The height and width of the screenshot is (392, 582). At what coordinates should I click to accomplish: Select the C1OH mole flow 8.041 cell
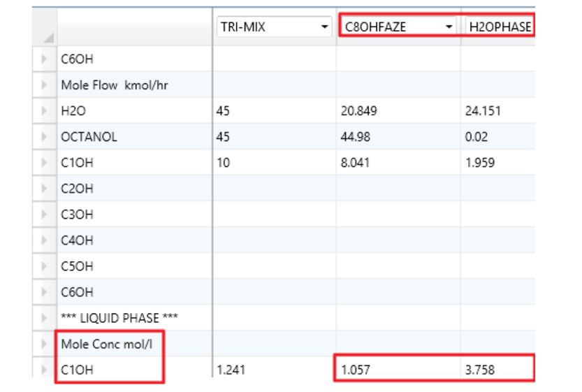tap(357, 163)
